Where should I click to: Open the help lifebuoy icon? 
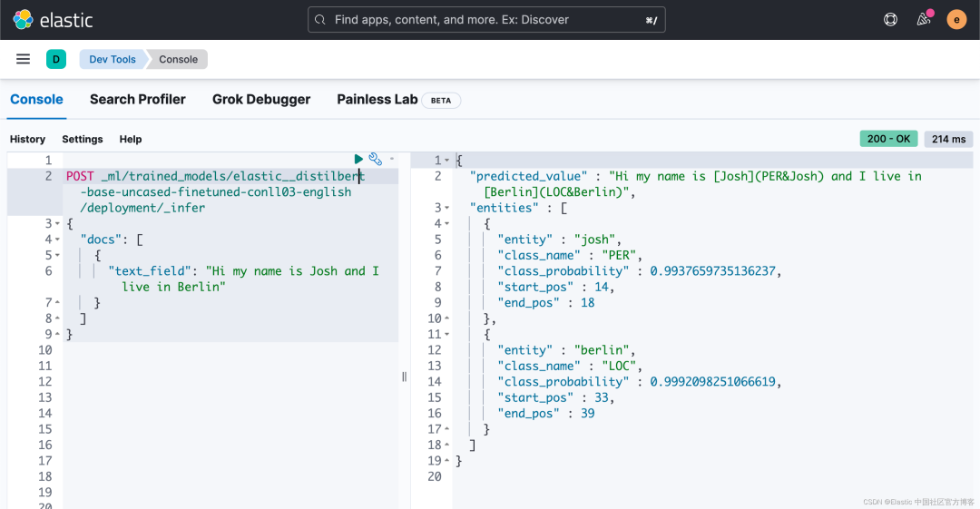click(890, 19)
